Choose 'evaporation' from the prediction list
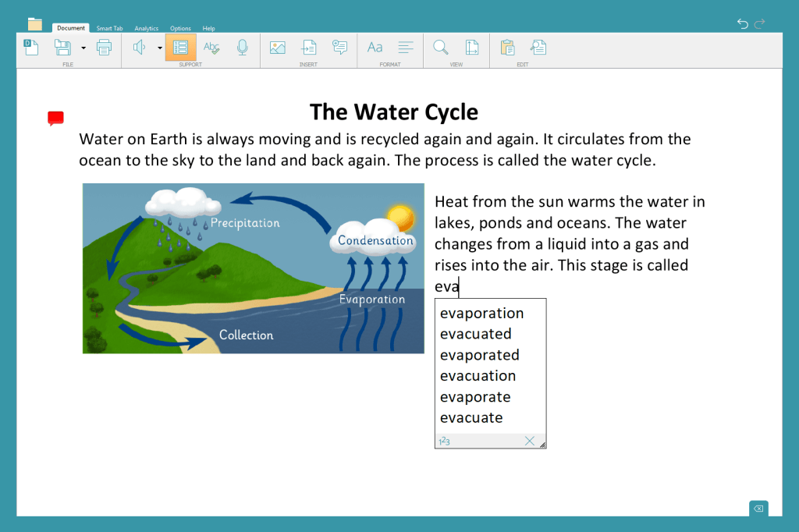Image resolution: width=799 pixels, height=532 pixels. [481, 314]
